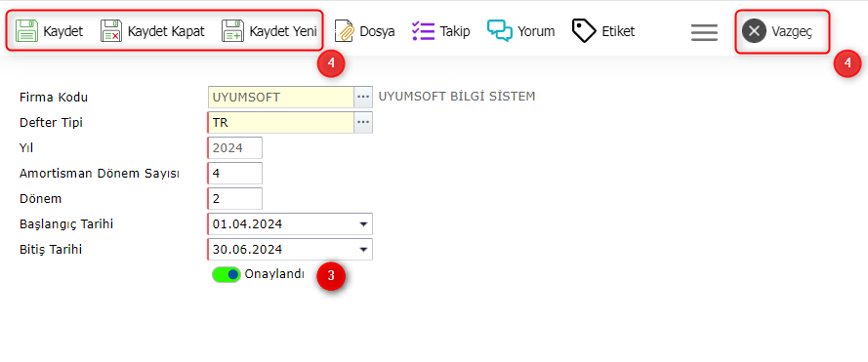Viewport: 868px width, 362px height.
Task: Click the UYUMSOFT BİLGİ SİSTEM company text
Action: (x=457, y=97)
